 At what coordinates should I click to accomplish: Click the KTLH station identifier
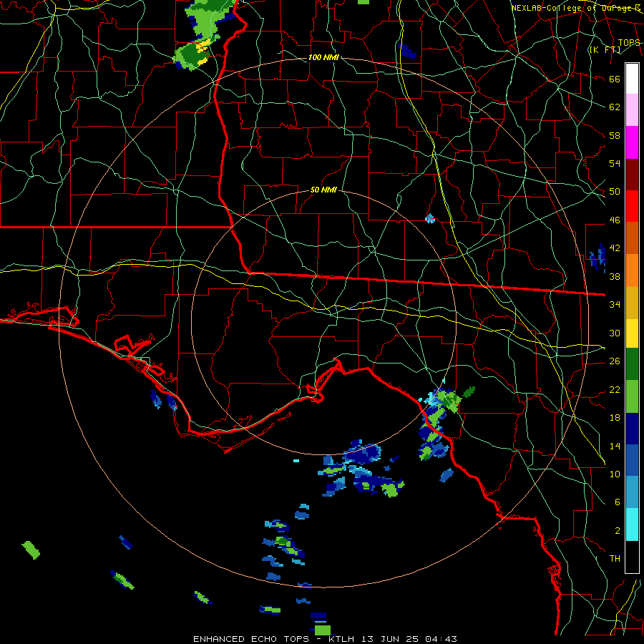coord(341,639)
